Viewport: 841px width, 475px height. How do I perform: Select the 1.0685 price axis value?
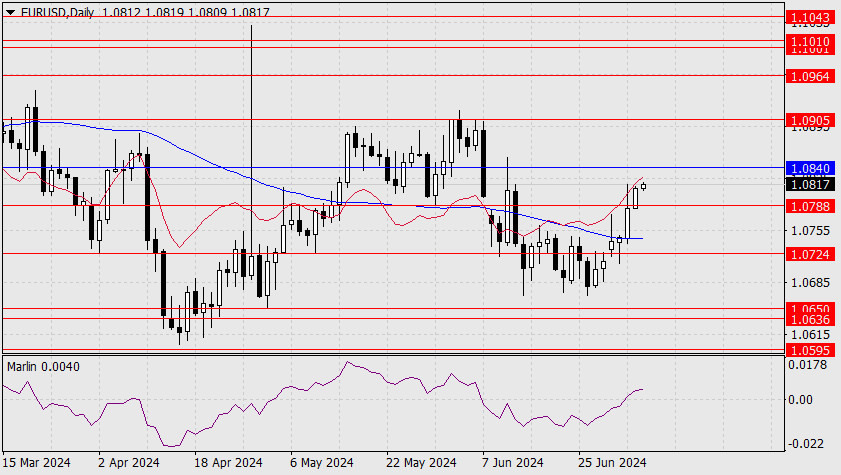click(x=810, y=282)
